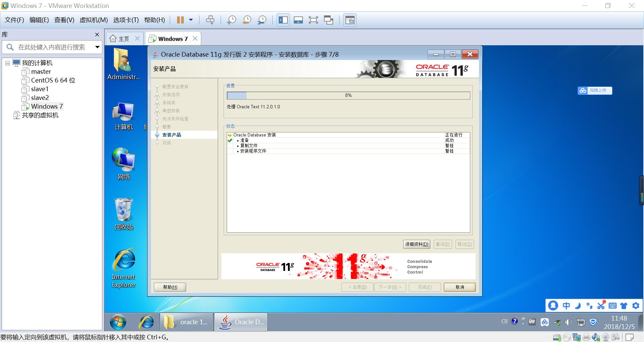Screen dimensions: 644x342
Task: Switch to Oracle Database installer taskbar item
Action: (x=241, y=322)
